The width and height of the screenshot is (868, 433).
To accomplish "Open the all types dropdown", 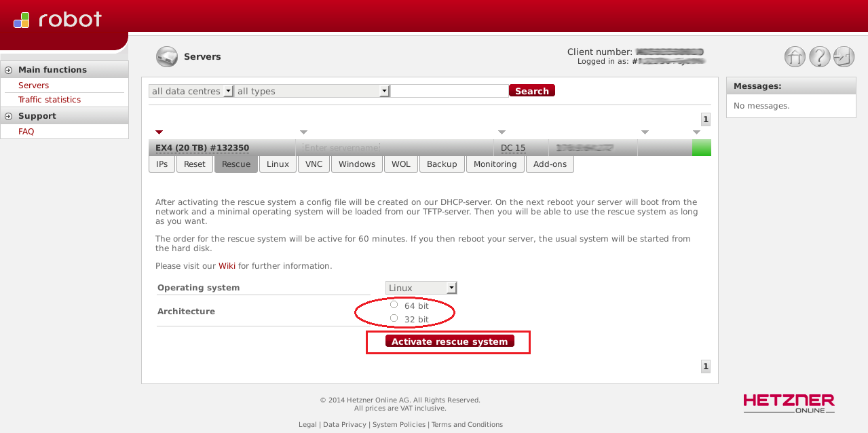I will (312, 91).
